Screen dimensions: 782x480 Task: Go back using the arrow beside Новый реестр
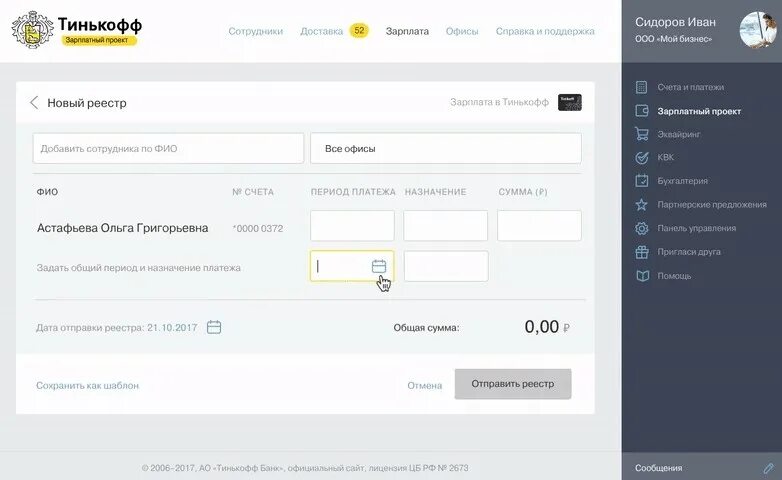pyautogui.click(x=34, y=103)
